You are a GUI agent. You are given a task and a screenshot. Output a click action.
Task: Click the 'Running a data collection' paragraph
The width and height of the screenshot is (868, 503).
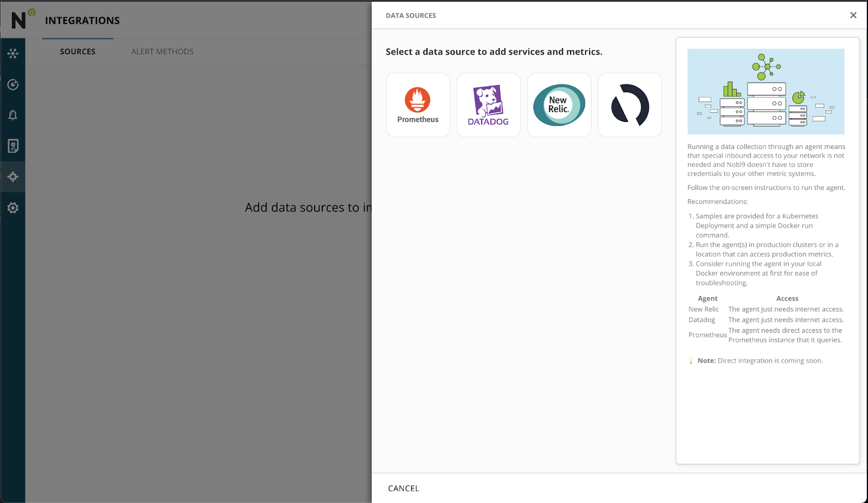click(766, 160)
